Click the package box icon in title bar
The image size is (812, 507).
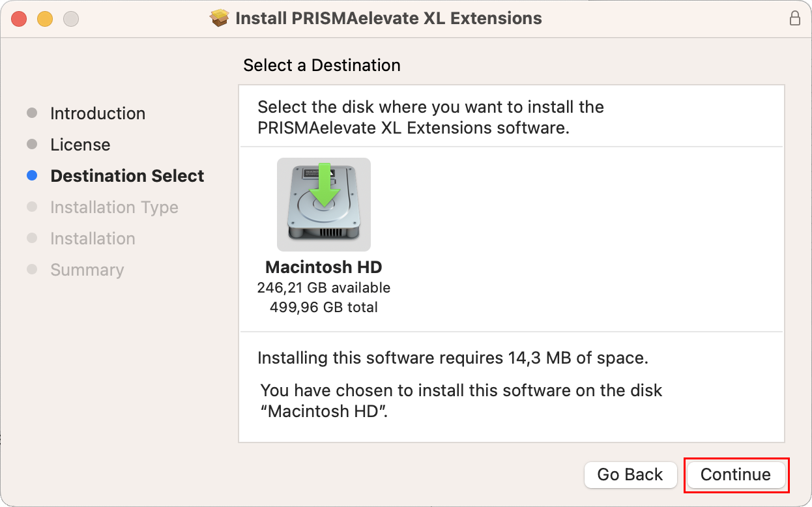click(x=220, y=18)
